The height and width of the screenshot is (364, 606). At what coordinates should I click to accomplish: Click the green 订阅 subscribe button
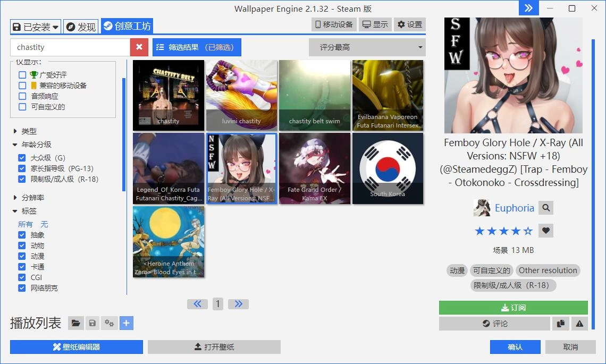tap(514, 308)
